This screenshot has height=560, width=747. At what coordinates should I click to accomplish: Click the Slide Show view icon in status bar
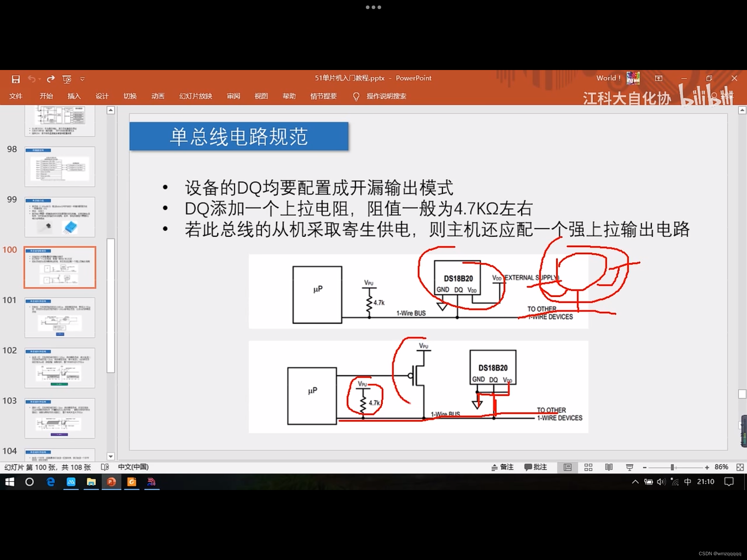(630, 467)
